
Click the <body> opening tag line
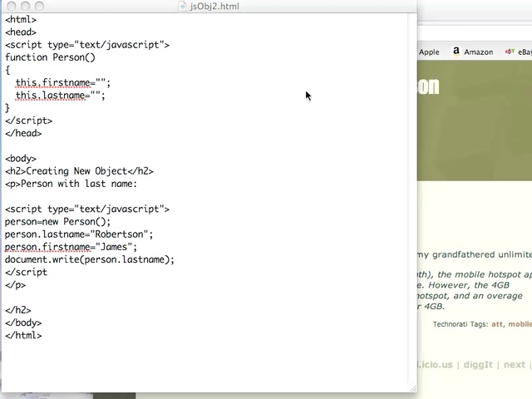click(21, 159)
